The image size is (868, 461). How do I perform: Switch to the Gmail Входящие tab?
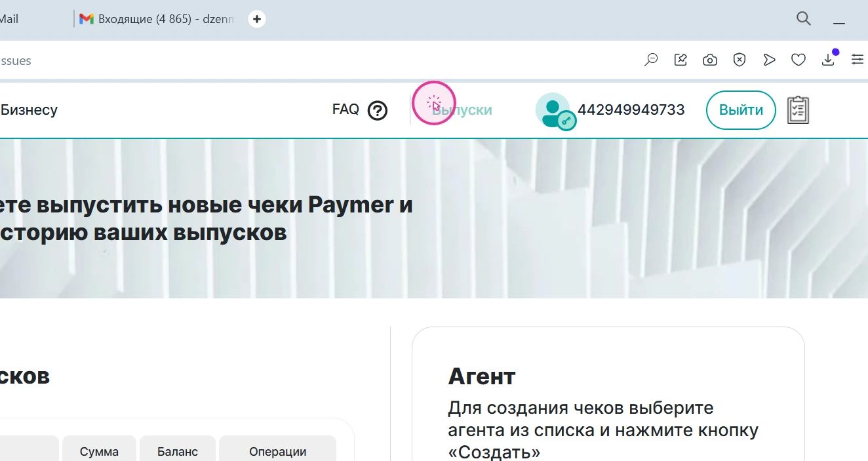[x=157, y=19]
